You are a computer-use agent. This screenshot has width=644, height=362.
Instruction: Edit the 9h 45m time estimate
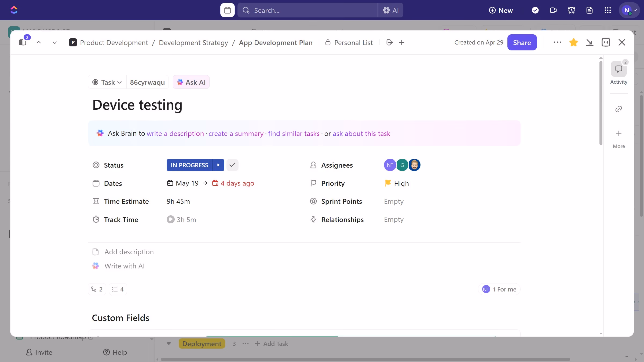click(x=178, y=201)
